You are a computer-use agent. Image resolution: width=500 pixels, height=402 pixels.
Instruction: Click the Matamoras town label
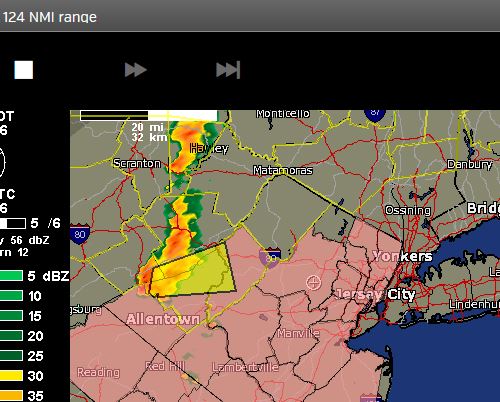(x=283, y=170)
